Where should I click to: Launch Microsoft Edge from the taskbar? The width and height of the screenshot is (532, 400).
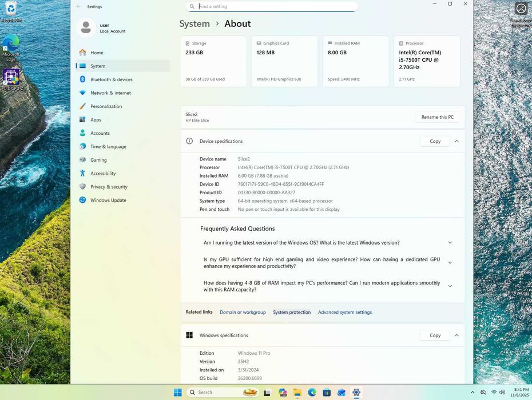[312, 393]
